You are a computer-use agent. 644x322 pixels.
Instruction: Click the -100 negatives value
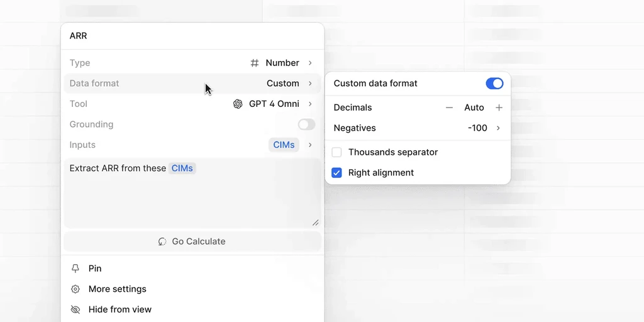pyautogui.click(x=477, y=128)
